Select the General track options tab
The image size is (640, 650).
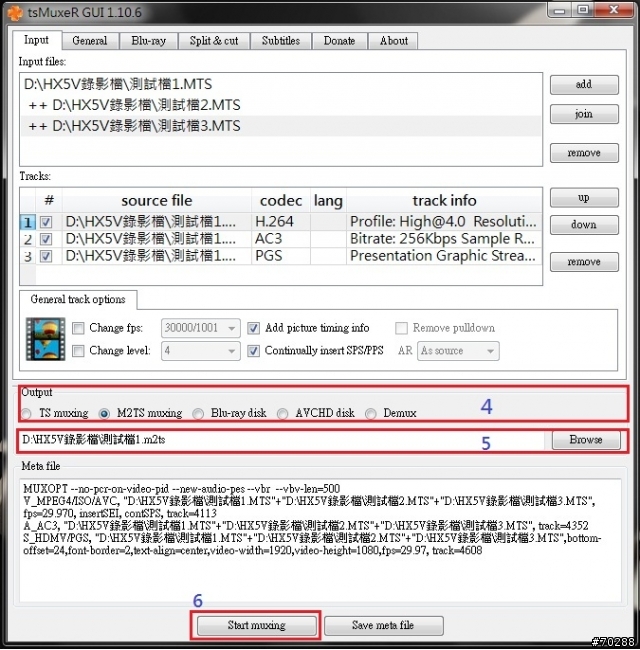coord(78,300)
